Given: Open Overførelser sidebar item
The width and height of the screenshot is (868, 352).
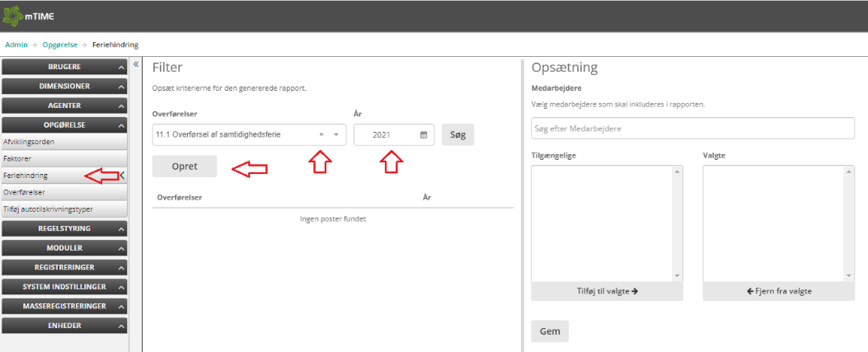Looking at the screenshot, I should [x=25, y=192].
